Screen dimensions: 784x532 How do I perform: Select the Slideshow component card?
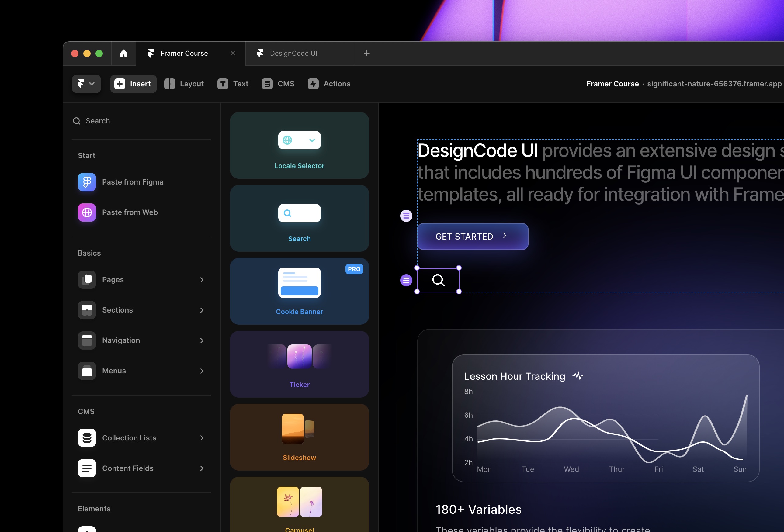pos(299,437)
